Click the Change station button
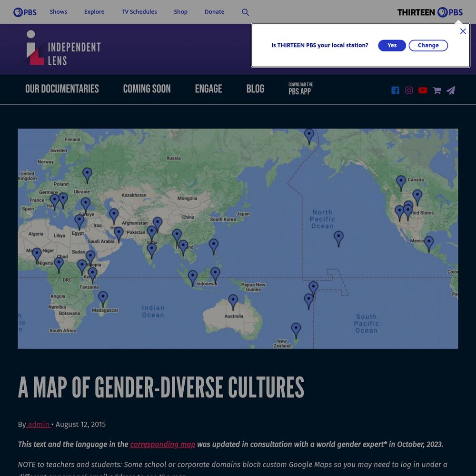476x476 pixels. pos(428,46)
